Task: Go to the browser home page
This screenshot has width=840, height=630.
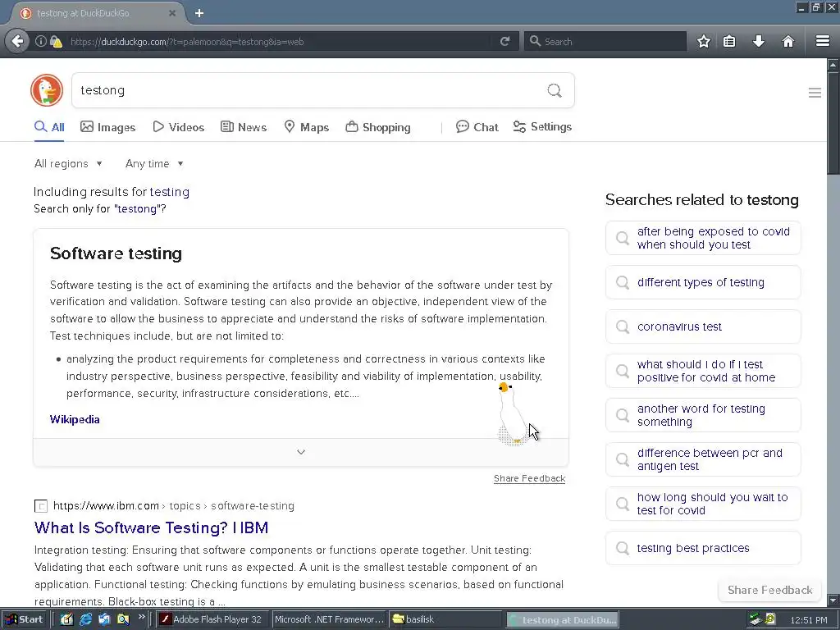Action: pos(788,41)
